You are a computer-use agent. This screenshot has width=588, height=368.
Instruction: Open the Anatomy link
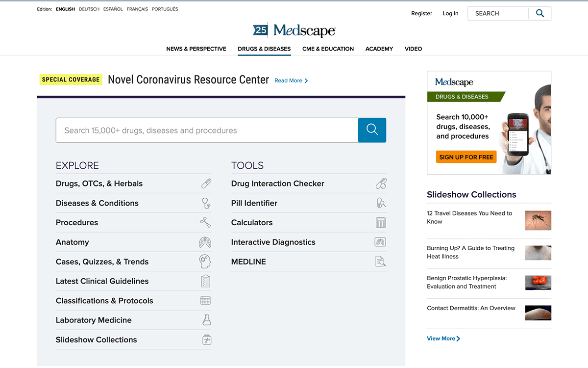click(x=72, y=242)
